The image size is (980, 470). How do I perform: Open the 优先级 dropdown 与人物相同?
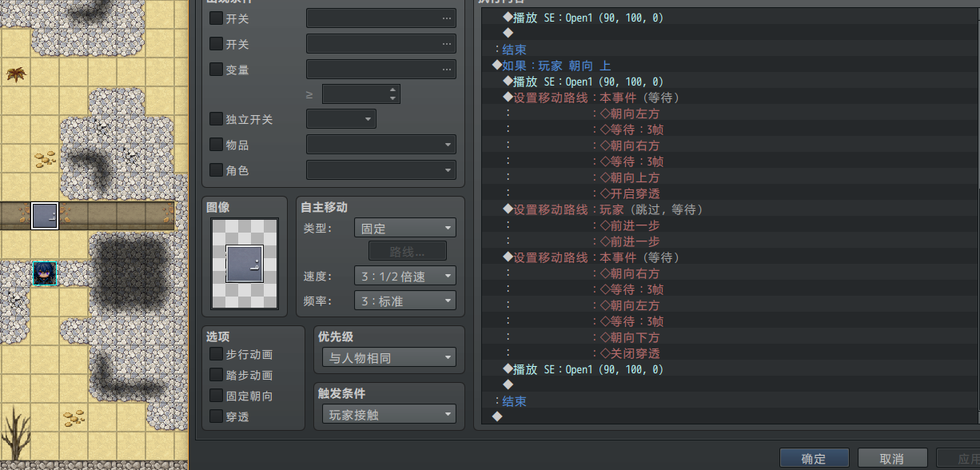coord(389,358)
